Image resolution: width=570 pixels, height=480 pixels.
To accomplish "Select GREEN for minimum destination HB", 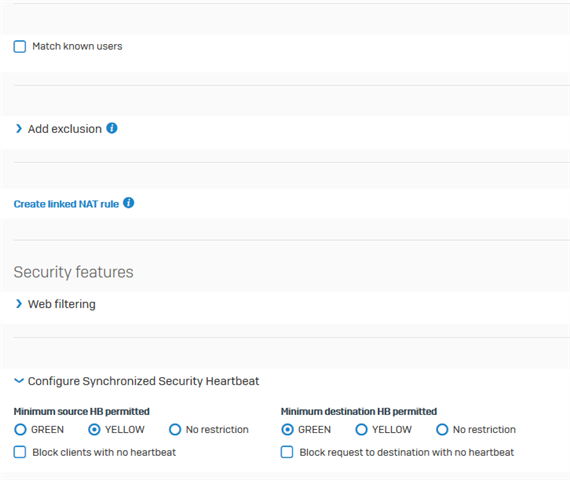I will coord(287,429).
